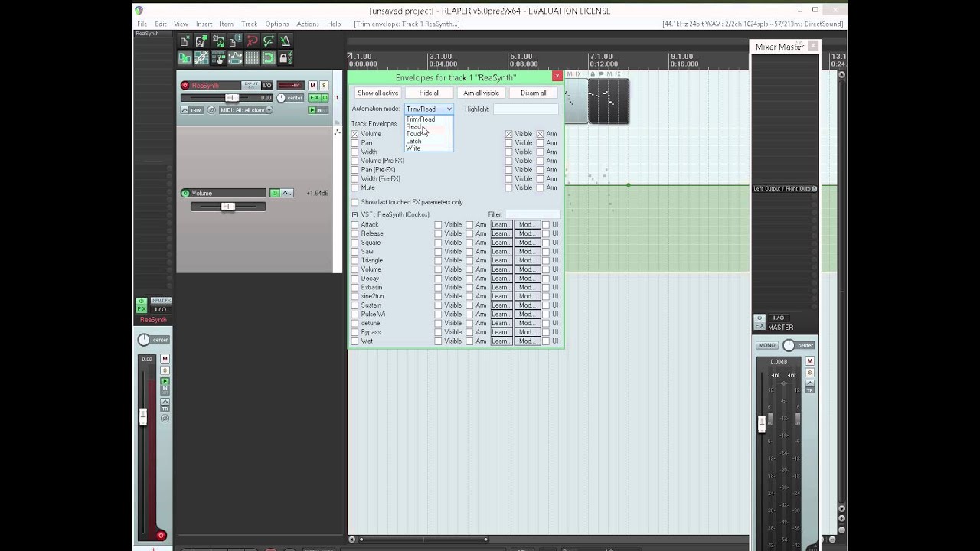Open the File menu
This screenshot has width=980, height=551.
(142, 24)
